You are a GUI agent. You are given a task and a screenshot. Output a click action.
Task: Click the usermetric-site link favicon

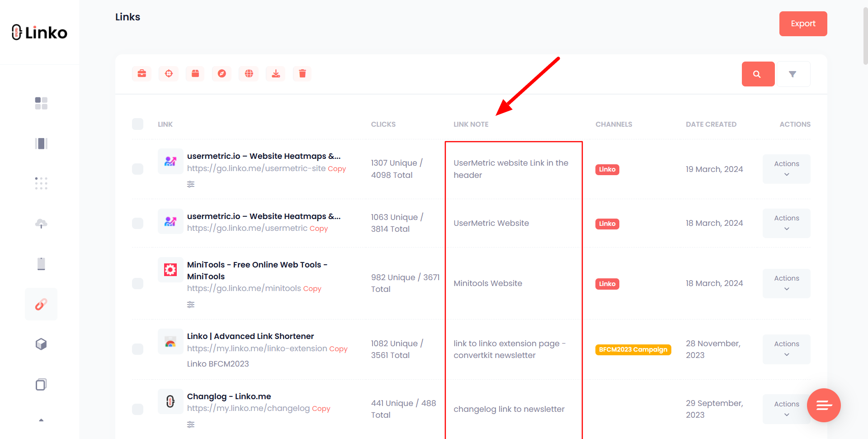pos(170,161)
